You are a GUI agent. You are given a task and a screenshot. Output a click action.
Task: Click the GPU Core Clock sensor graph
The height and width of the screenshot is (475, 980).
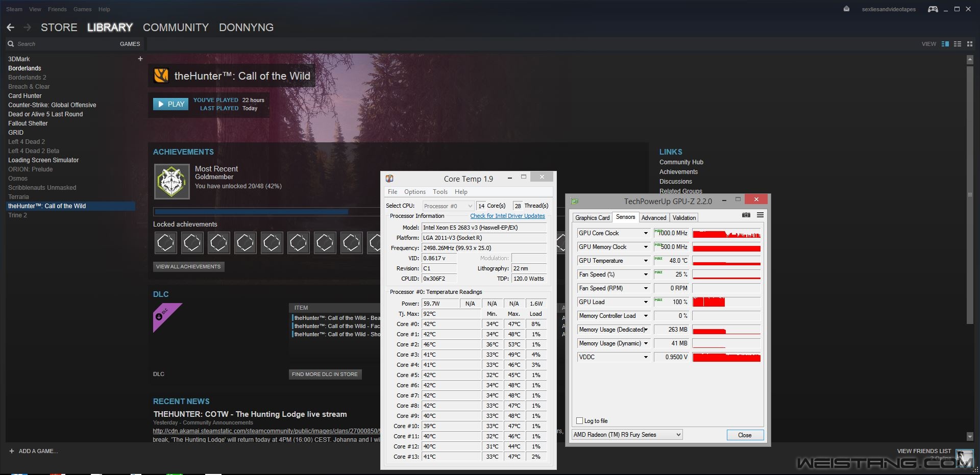[726, 233]
